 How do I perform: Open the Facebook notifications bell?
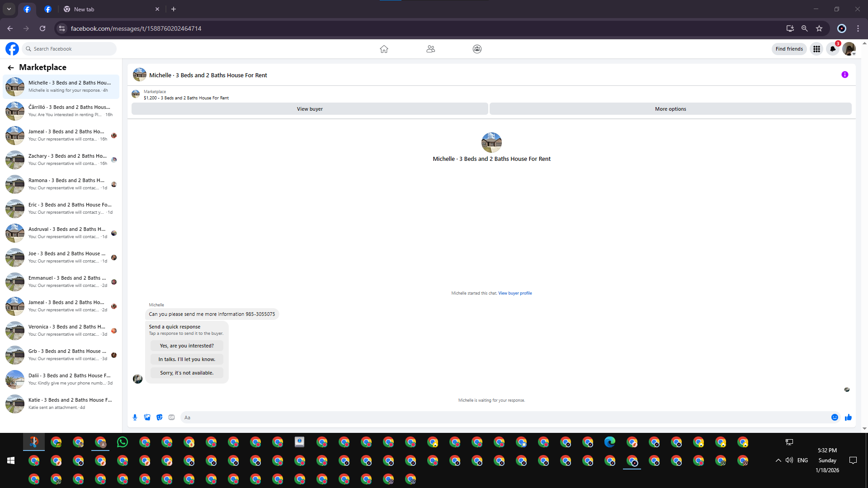pyautogui.click(x=833, y=49)
